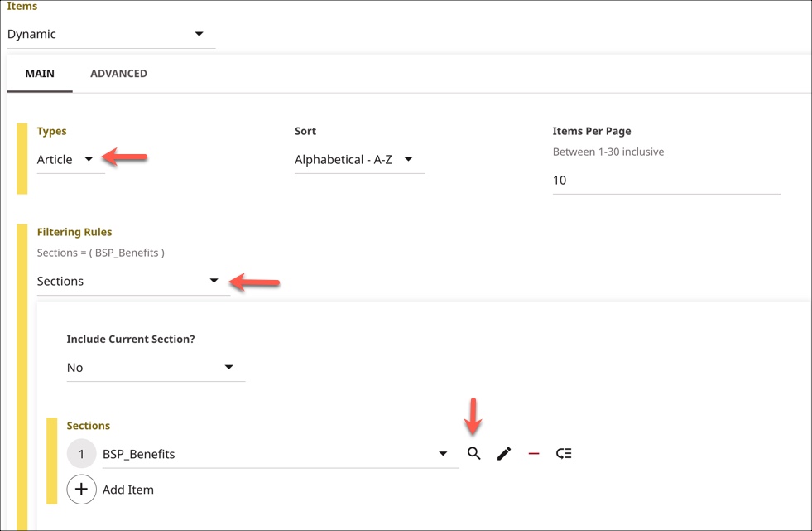
Task: Expand the BSP_Benefits section dropdown
Action: pyautogui.click(x=281, y=454)
